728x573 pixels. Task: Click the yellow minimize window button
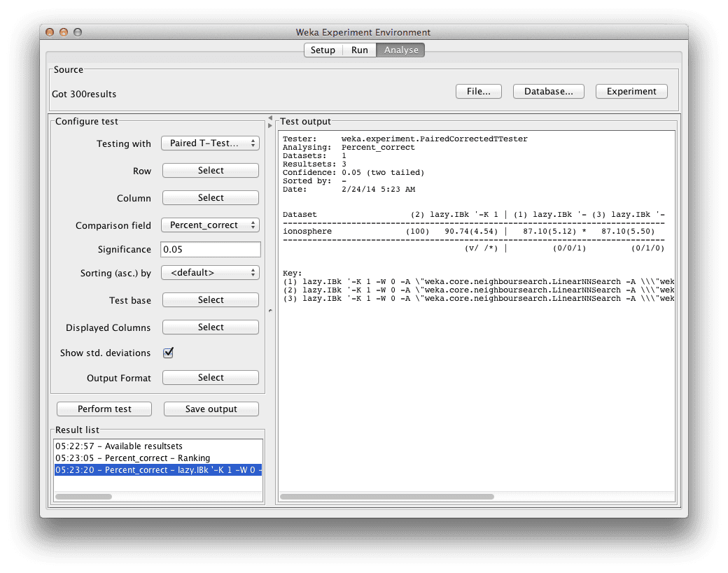pos(64,32)
